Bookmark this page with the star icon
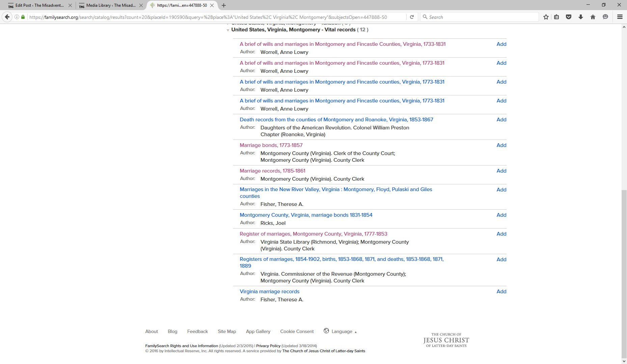Screen dimensions: 627x364 click(546, 17)
